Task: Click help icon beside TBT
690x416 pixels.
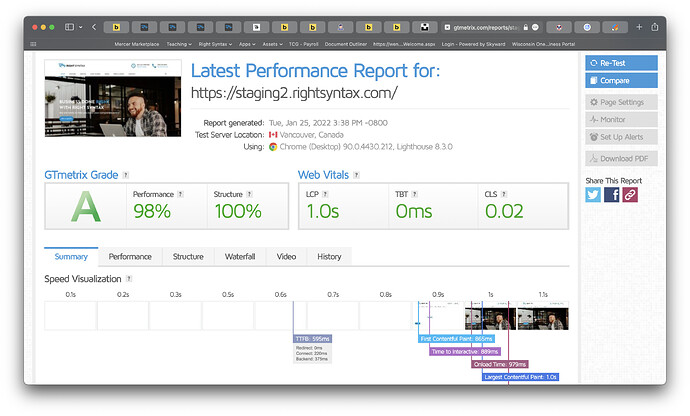Action: (415, 194)
